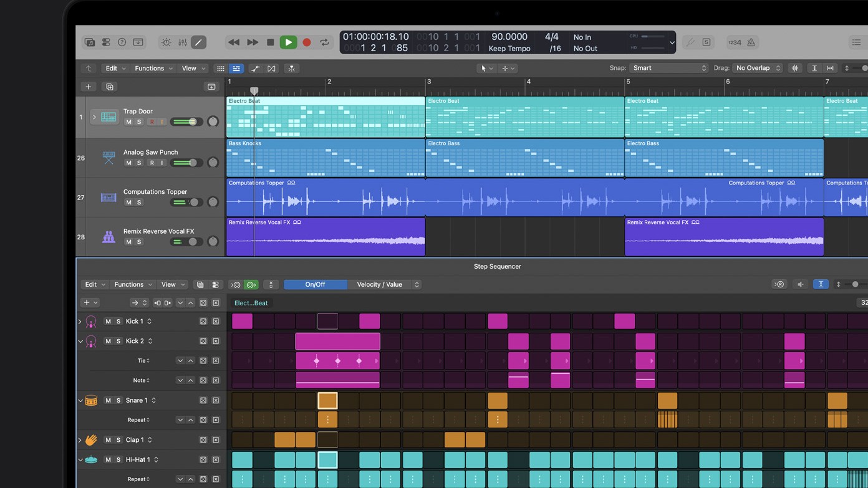Click the Trap Door instrument icon

click(x=109, y=117)
